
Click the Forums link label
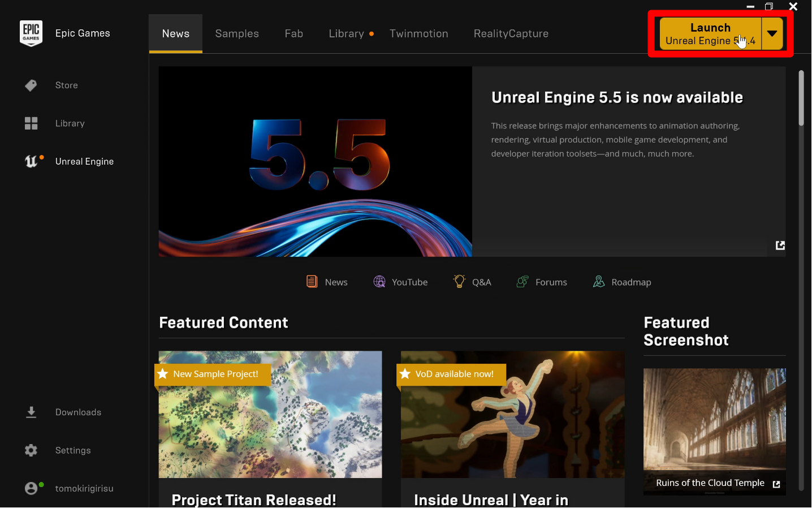(551, 282)
